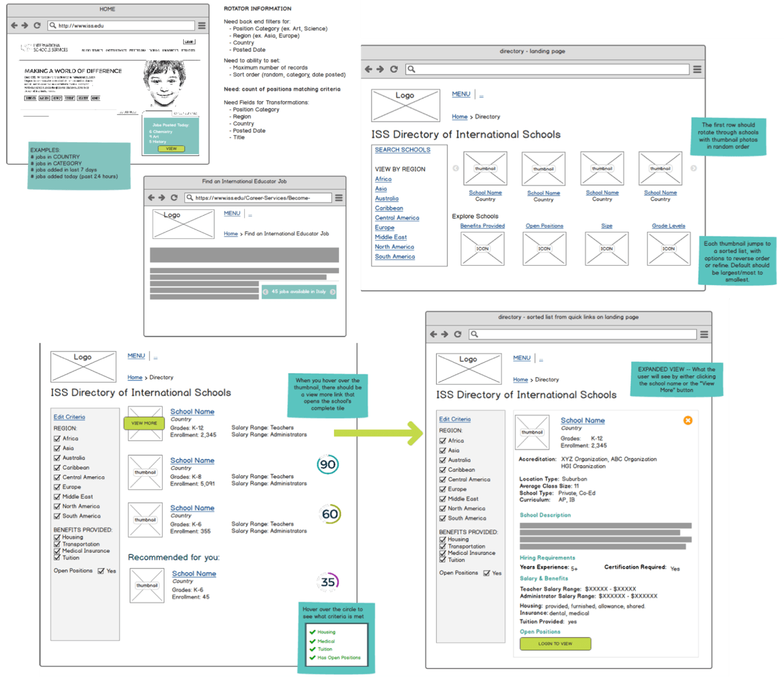This screenshot has width=784, height=682.
Task: Click the 90 match score circle
Action: coord(328,464)
